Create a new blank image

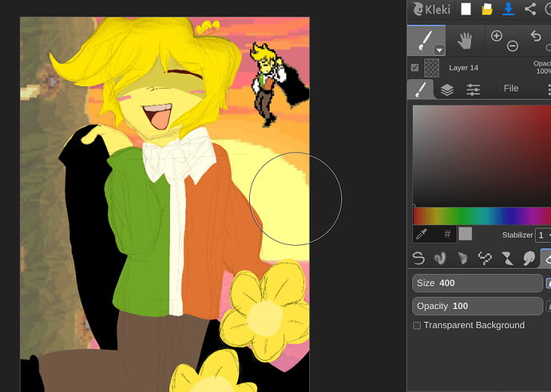pos(466,9)
